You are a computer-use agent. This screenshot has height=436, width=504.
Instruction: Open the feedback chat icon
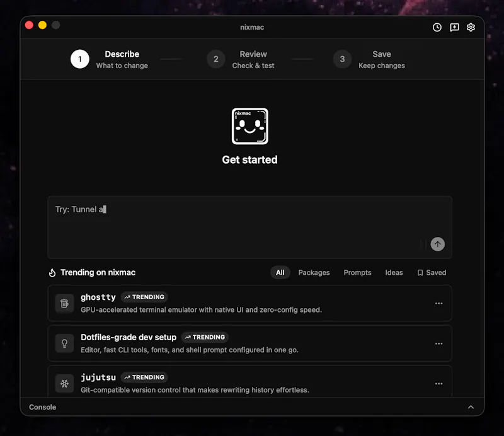pos(454,27)
